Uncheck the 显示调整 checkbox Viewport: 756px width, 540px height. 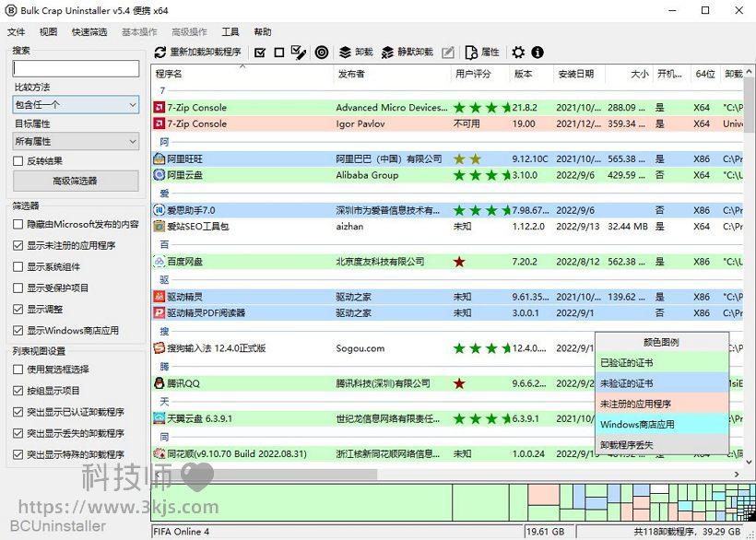(x=18, y=310)
